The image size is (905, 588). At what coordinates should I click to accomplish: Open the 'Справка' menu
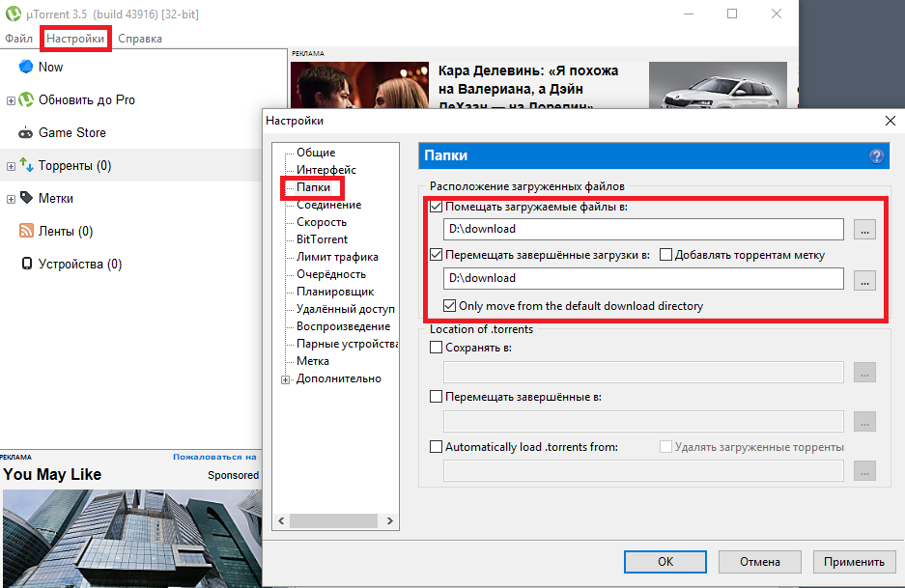(140, 39)
